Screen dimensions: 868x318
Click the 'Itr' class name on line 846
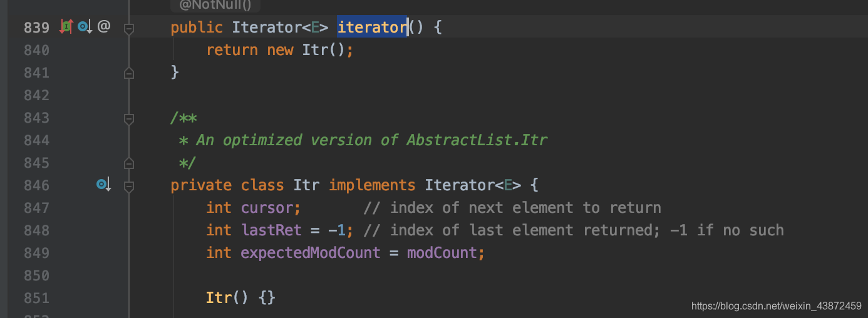(x=306, y=185)
